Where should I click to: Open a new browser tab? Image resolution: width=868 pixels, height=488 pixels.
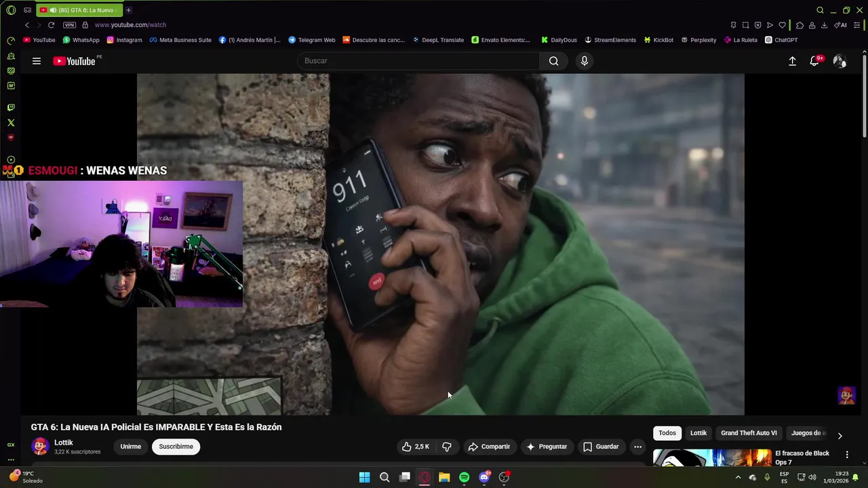[128, 10]
